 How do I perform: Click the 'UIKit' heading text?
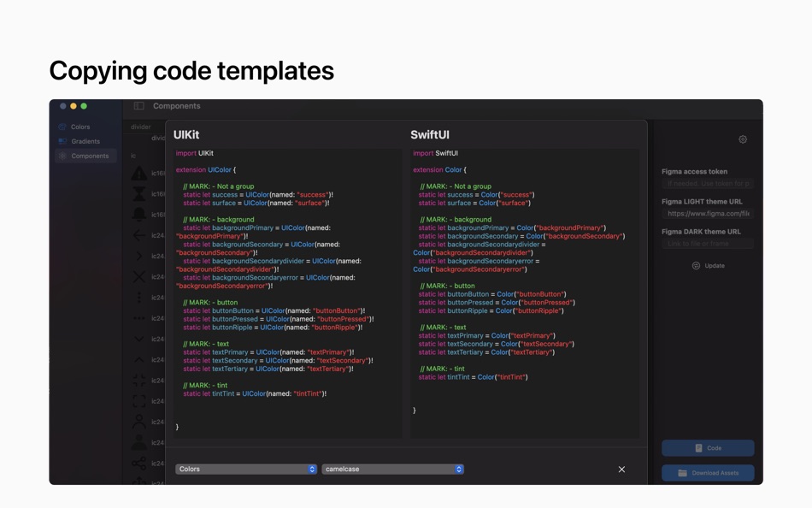point(186,135)
